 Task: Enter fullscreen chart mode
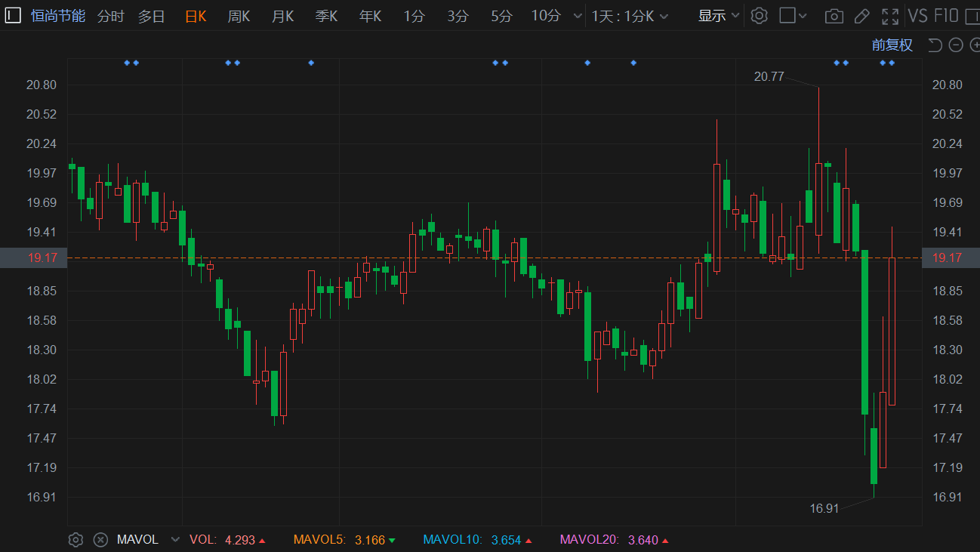coord(890,16)
